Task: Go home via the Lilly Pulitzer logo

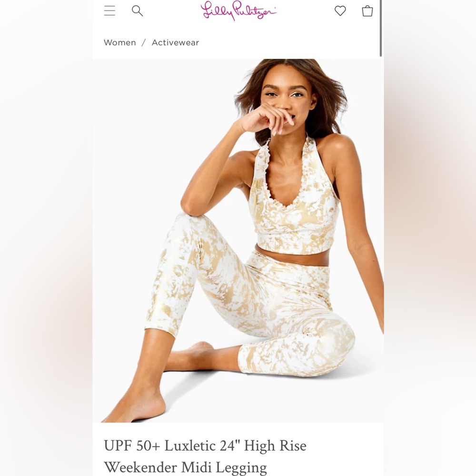Action: pos(238,10)
